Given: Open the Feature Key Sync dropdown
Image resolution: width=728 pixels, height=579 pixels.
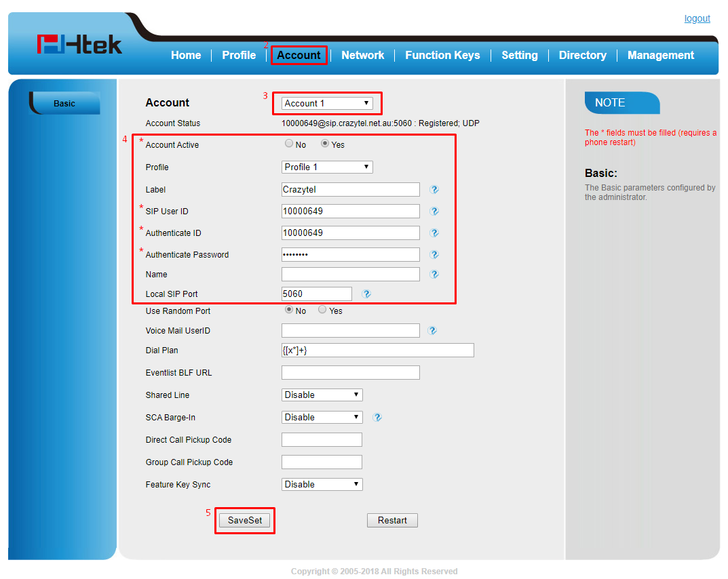Looking at the screenshot, I should pos(322,484).
